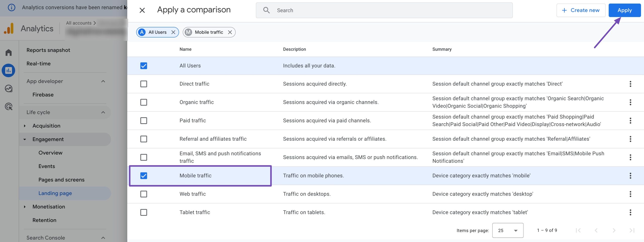Check the Organic traffic checkbox
The height and width of the screenshot is (242, 644).
point(144,102)
